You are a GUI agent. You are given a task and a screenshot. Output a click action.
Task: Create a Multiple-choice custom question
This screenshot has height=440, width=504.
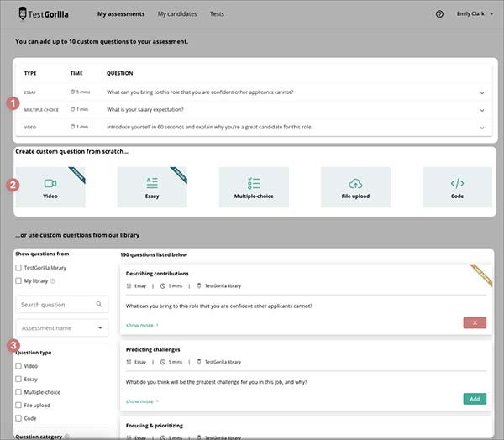254,187
